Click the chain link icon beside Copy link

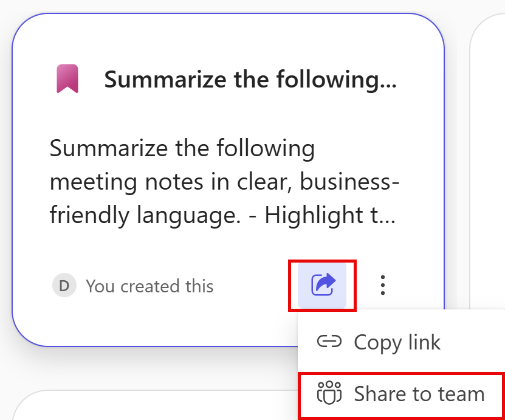pyautogui.click(x=329, y=342)
